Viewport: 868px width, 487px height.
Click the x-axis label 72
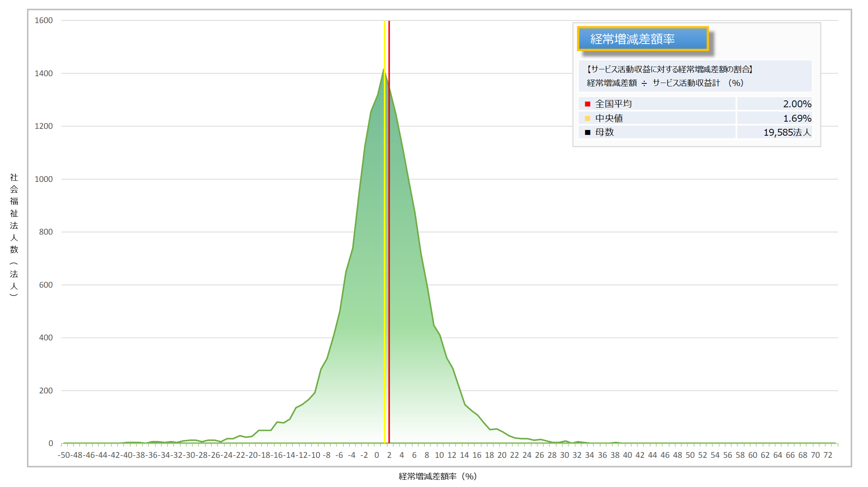pos(828,455)
